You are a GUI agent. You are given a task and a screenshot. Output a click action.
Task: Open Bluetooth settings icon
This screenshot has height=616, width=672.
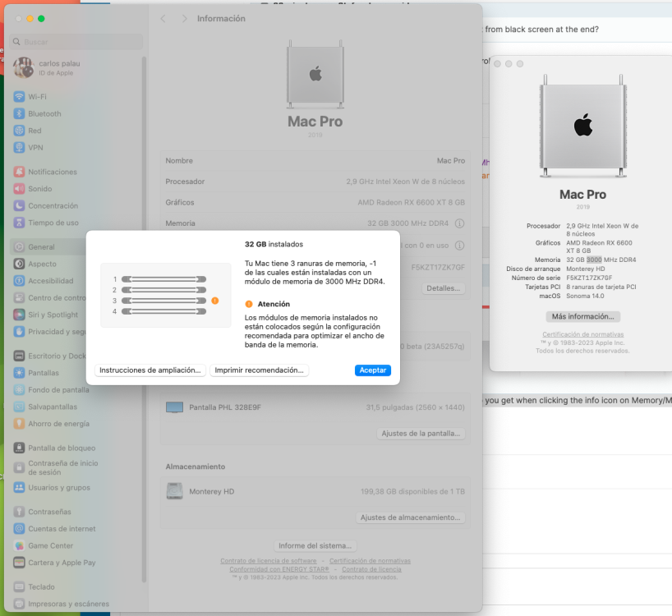click(x=19, y=113)
